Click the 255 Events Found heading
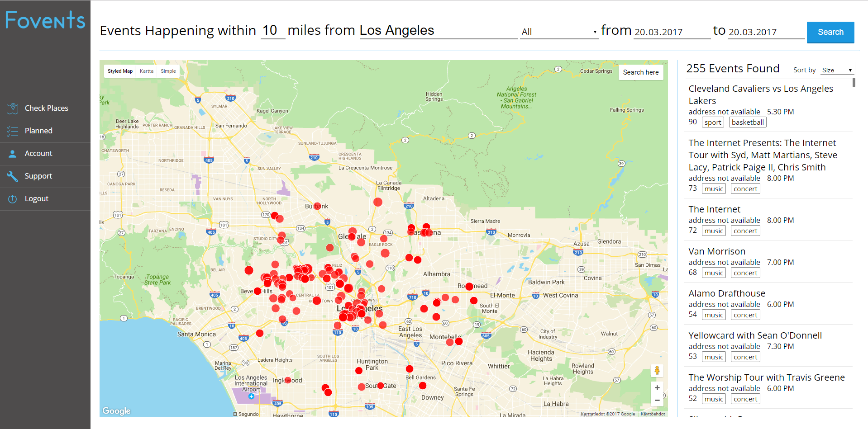This screenshot has width=868, height=429. (x=733, y=68)
